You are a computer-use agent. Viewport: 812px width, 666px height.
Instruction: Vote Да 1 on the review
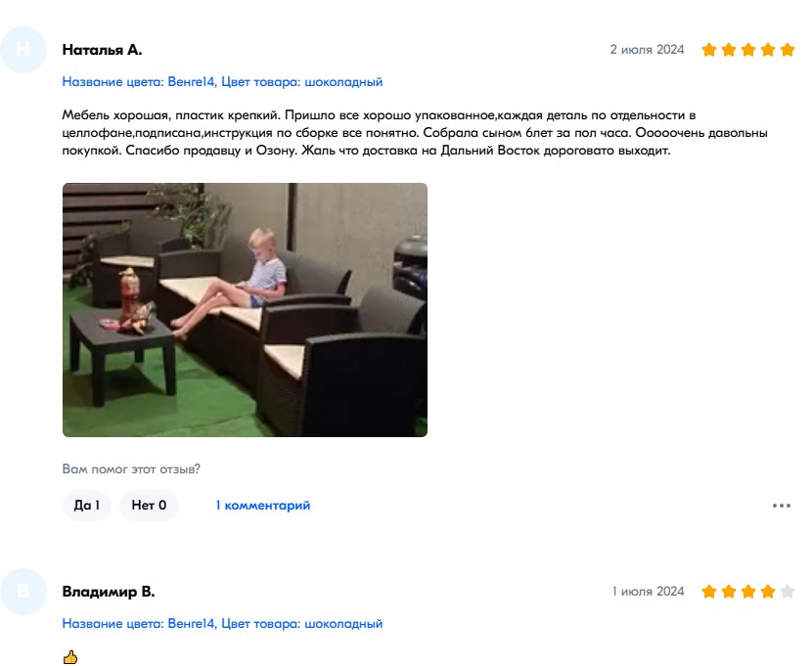point(86,505)
